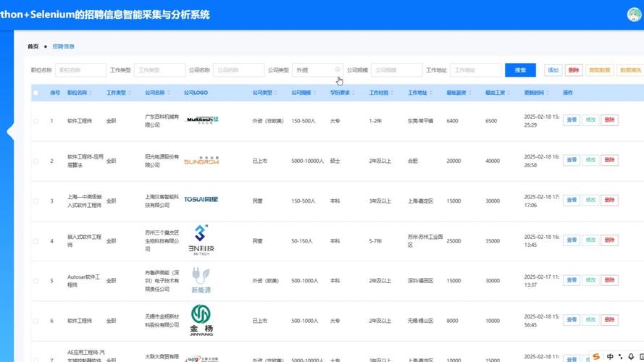
Task: Click the microphone icon in the IME bar
Action: click(x=632, y=356)
